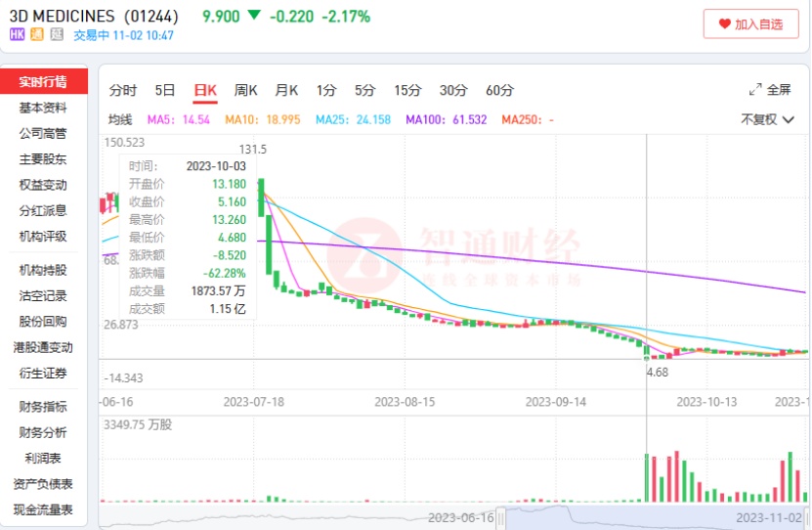Open the 不复权 adjustment dropdown
The image size is (812, 530).
pos(767,119)
